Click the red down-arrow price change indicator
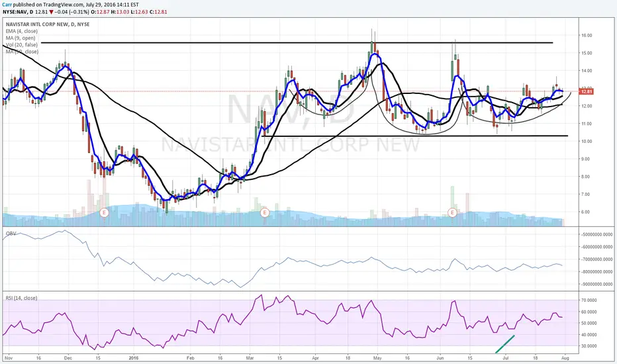This screenshot has width=617, height=364. [52, 12]
